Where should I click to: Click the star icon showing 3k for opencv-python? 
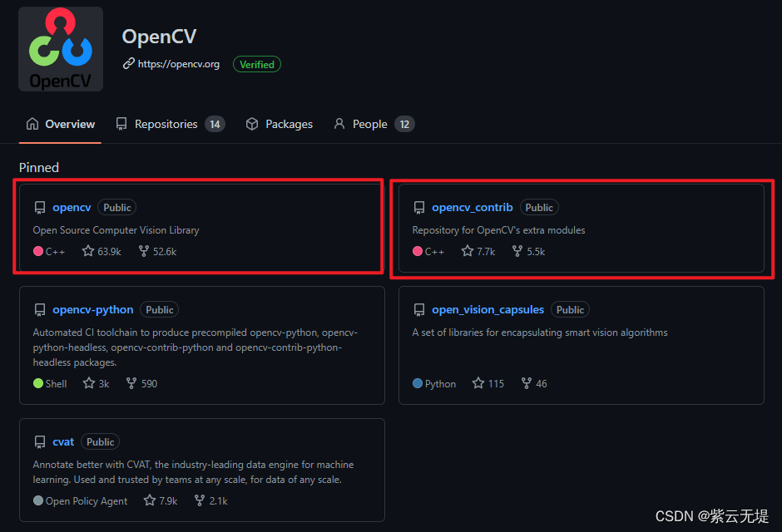[89, 382]
